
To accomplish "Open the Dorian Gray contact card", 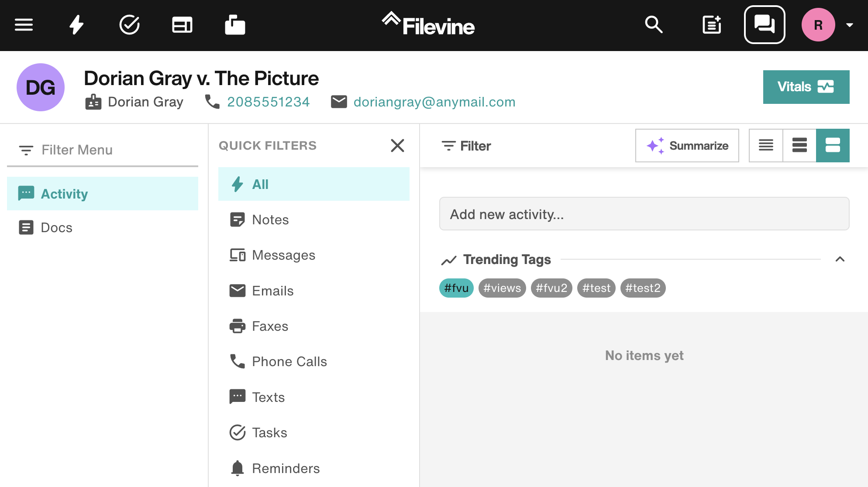I will coord(134,102).
